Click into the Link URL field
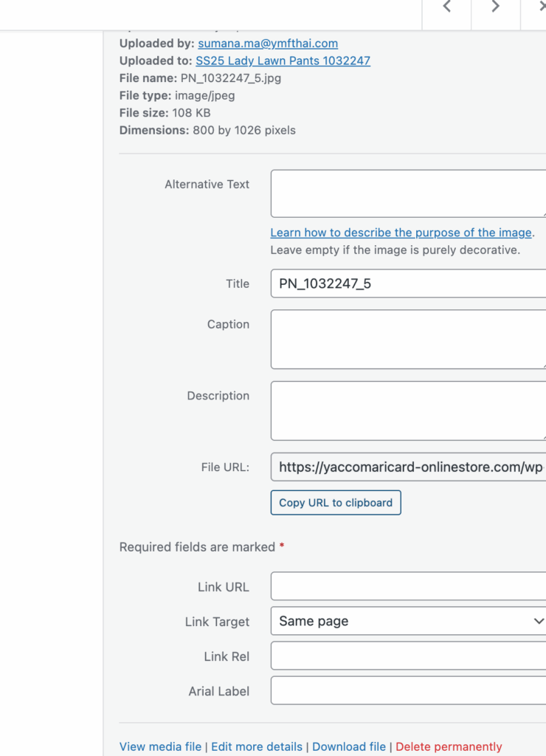The width and height of the screenshot is (546, 756). tap(408, 587)
